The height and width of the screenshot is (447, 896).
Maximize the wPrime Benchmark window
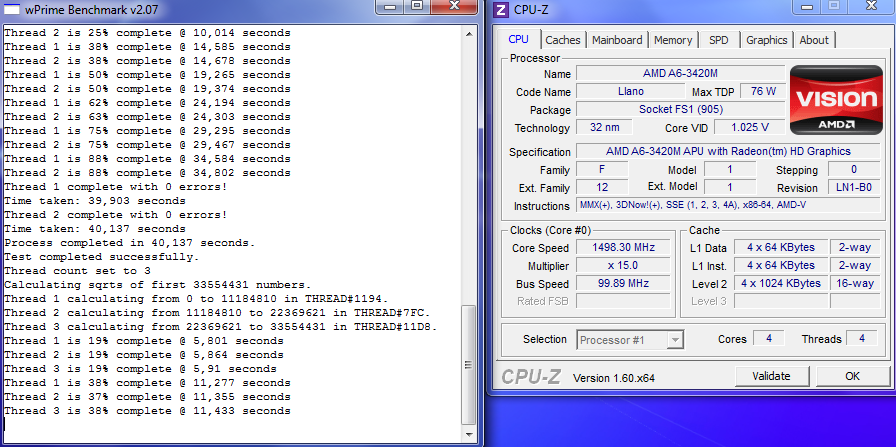click(x=417, y=6)
